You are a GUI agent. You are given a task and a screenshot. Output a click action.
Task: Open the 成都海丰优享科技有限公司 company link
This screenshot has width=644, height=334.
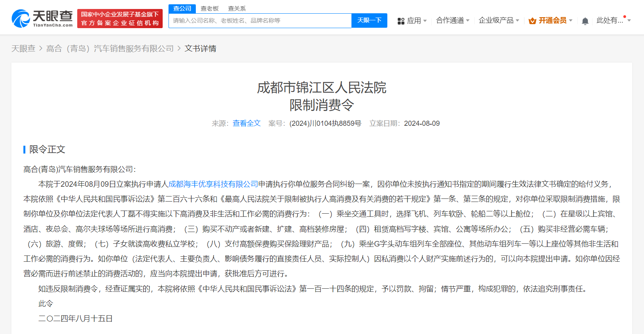coord(213,184)
